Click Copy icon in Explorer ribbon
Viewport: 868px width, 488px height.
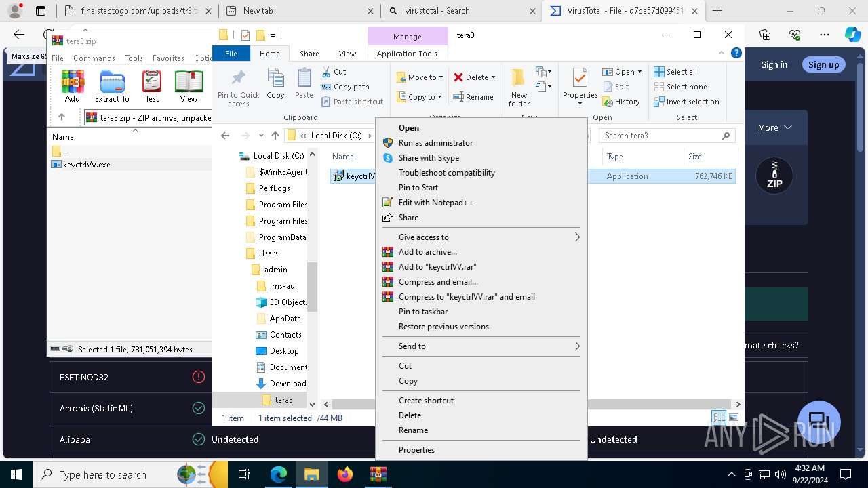point(275,84)
